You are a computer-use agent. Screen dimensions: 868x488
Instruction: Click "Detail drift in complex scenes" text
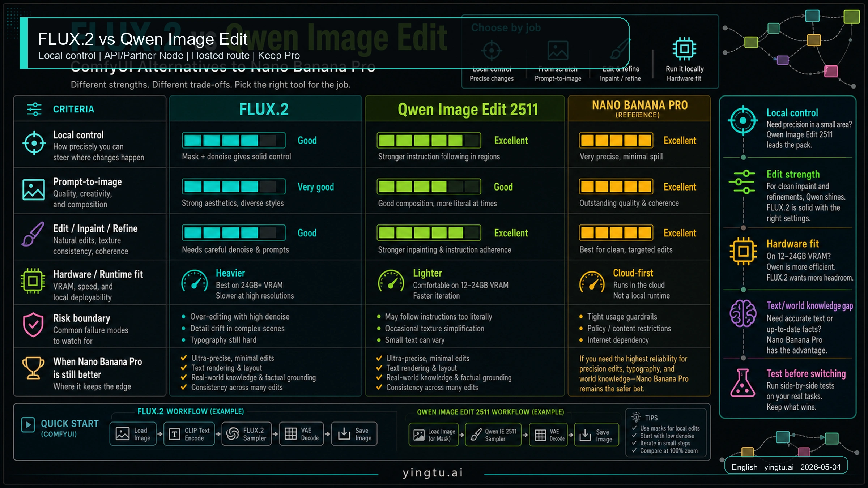237,328
